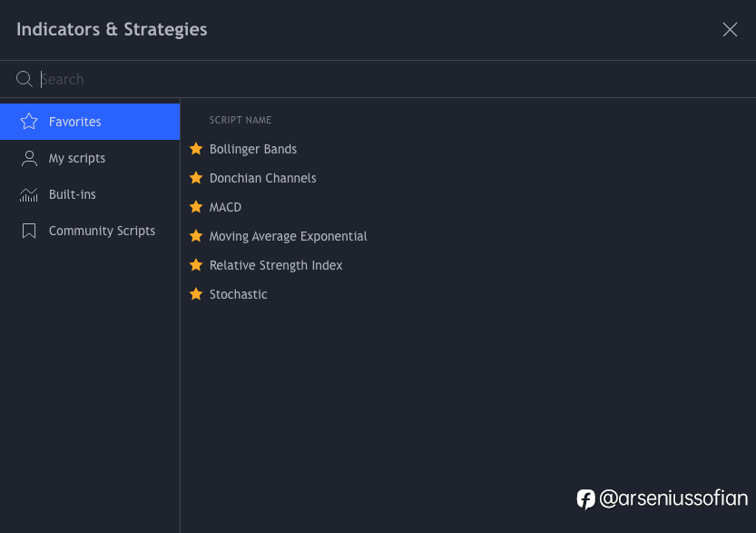Click the Built-ins chart icon

29,195
